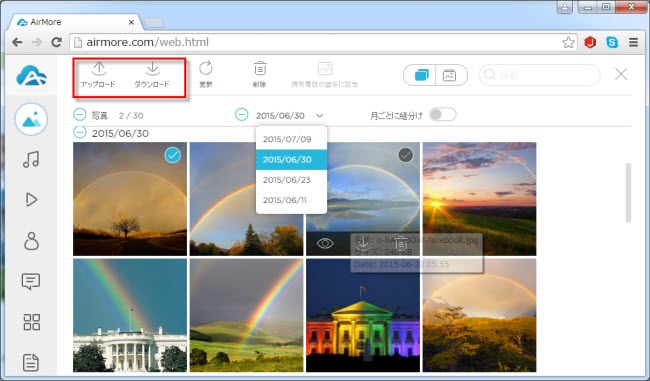Open the golden forest rainbow photo

pyautogui.click(x=479, y=315)
